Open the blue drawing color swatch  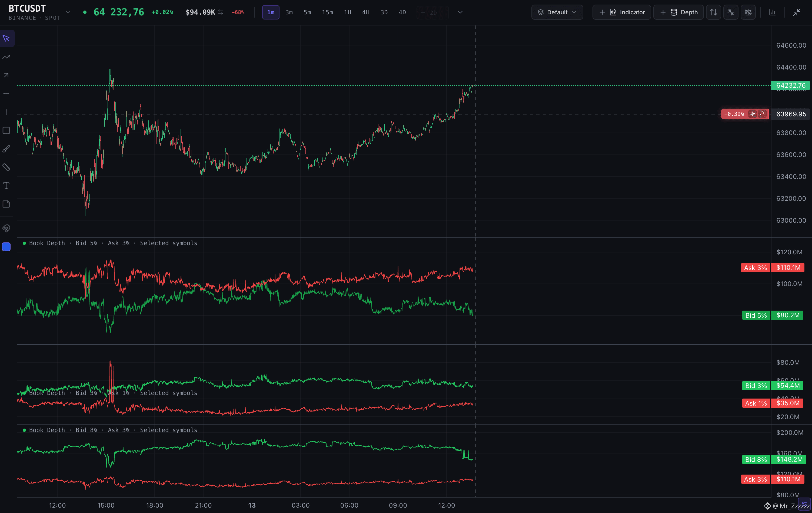pos(6,247)
